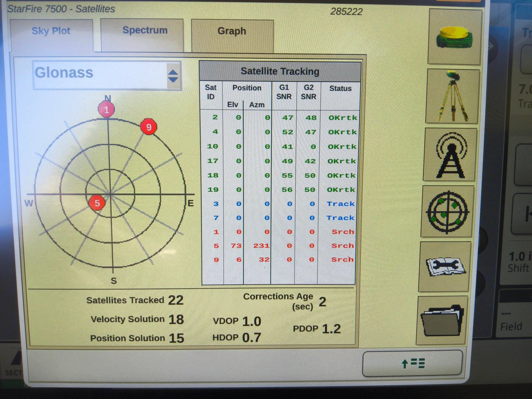Click Track status for satellite 3

click(341, 204)
